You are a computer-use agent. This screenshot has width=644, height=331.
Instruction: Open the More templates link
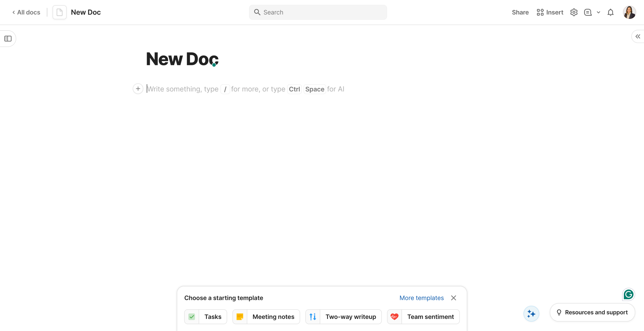[x=421, y=298]
